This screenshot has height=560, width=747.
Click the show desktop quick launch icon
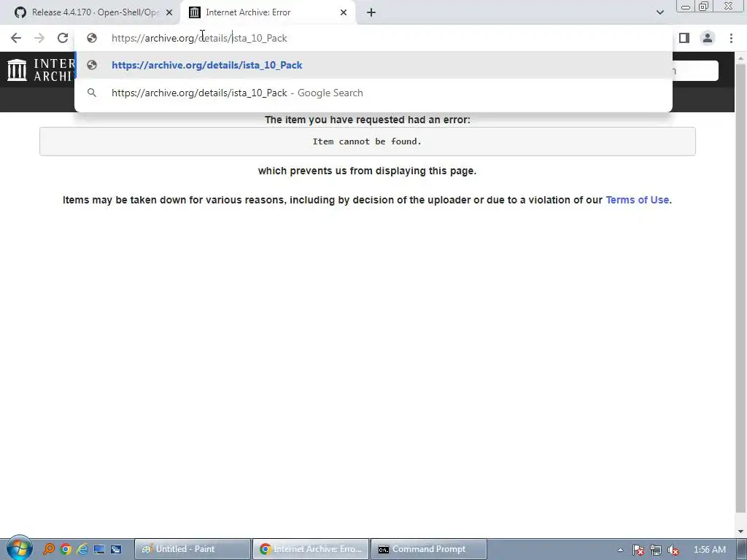[99, 549]
